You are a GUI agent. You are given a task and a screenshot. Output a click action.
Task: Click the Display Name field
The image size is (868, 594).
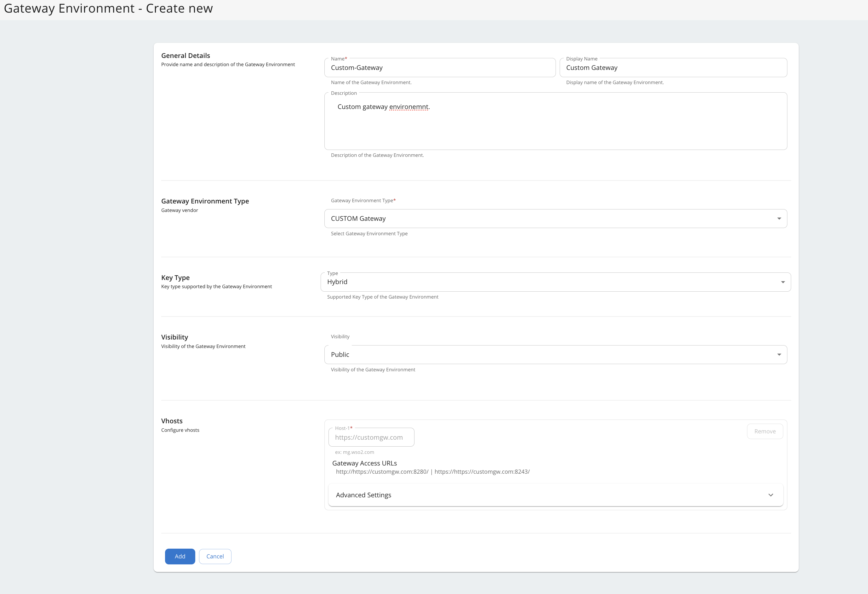[x=673, y=68]
